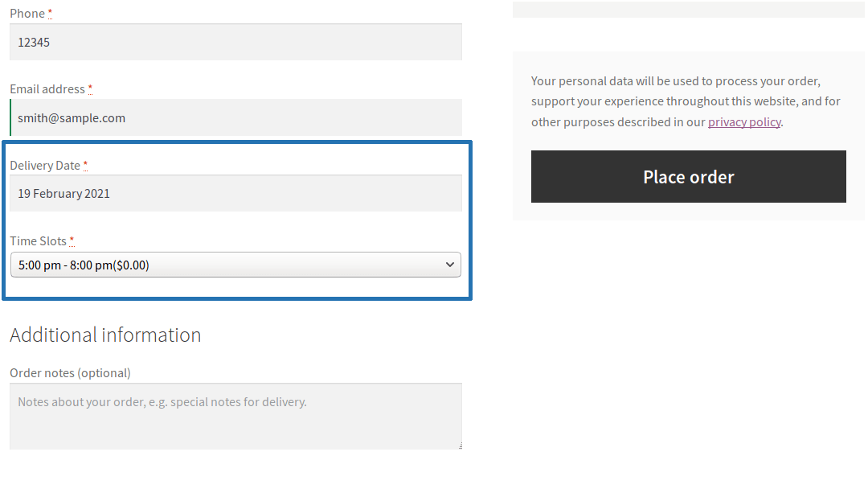
Task: Click the Place order button
Action: click(x=688, y=176)
